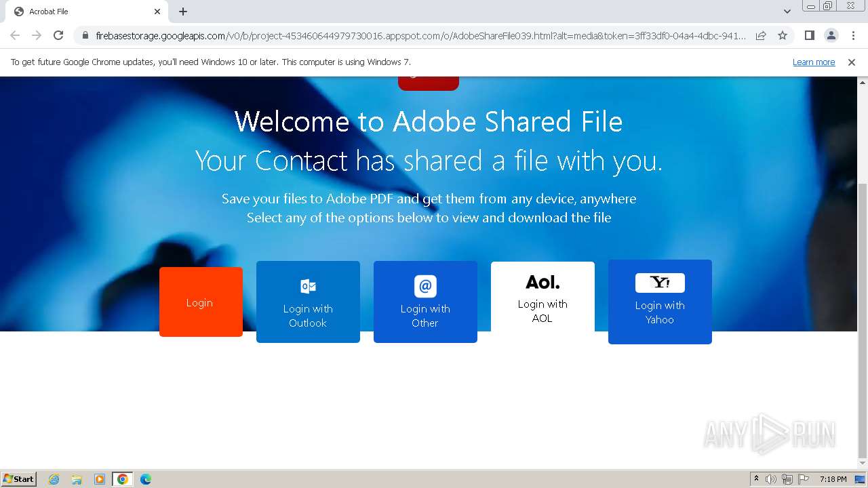
Task: Click the browser Forward arrow
Action: click(37, 35)
